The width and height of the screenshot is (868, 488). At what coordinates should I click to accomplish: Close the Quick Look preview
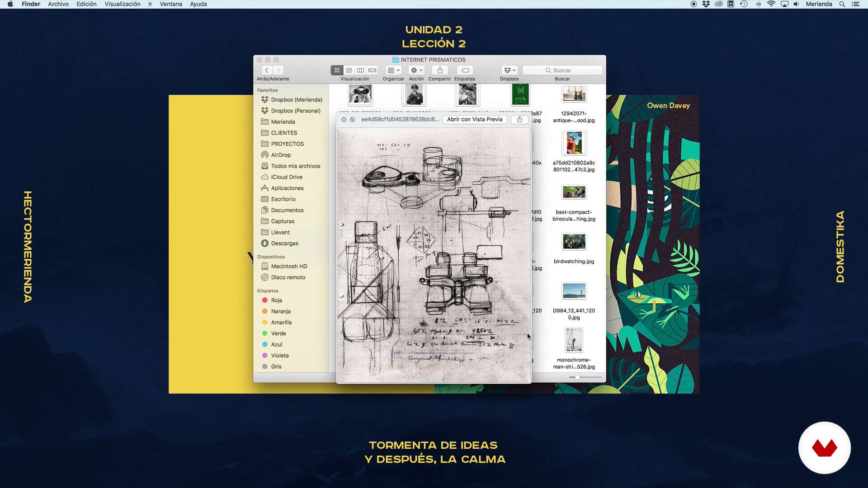tap(344, 119)
